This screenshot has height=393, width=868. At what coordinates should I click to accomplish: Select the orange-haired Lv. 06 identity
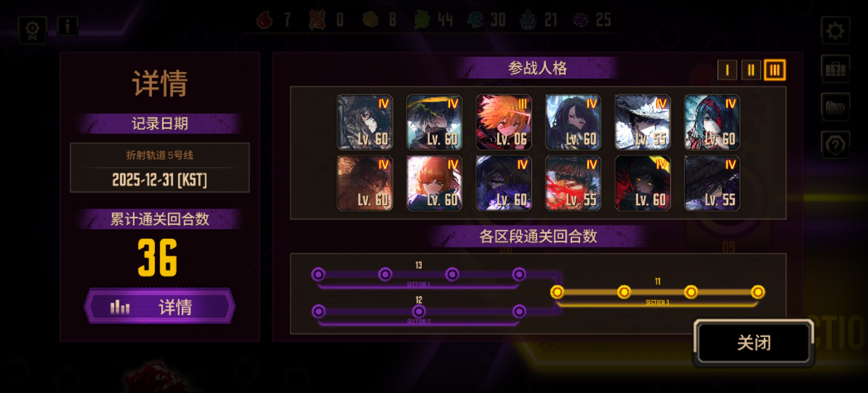pos(504,122)
